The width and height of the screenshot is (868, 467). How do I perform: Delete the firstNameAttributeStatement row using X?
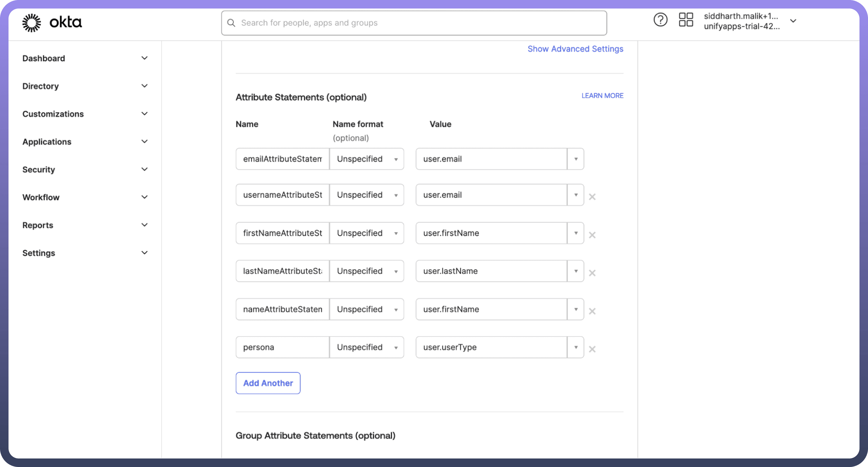click(592, 235)
